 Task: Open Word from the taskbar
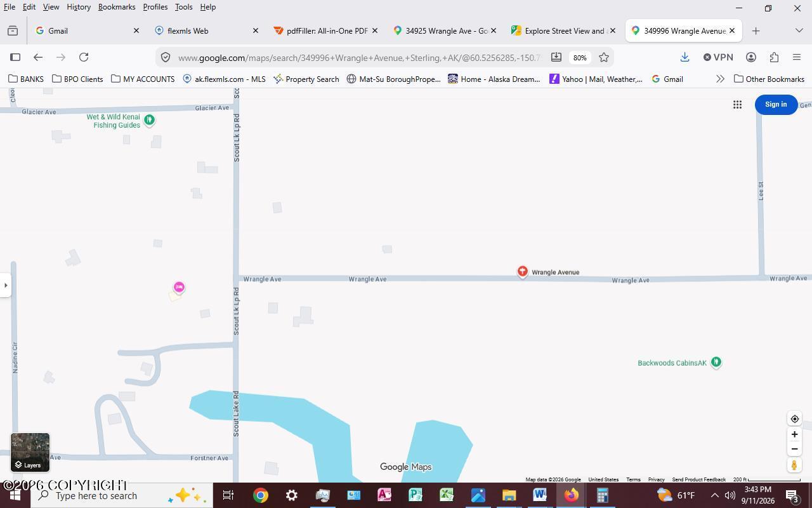540,495
